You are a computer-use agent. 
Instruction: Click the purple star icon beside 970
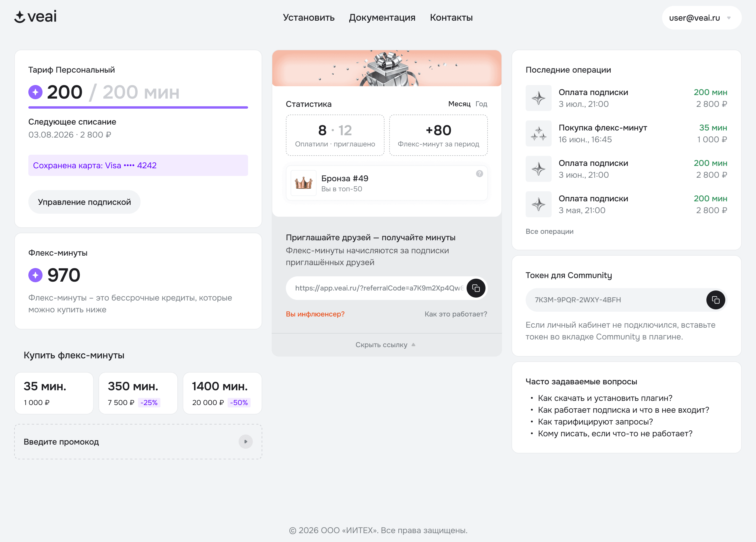point(35,275)
